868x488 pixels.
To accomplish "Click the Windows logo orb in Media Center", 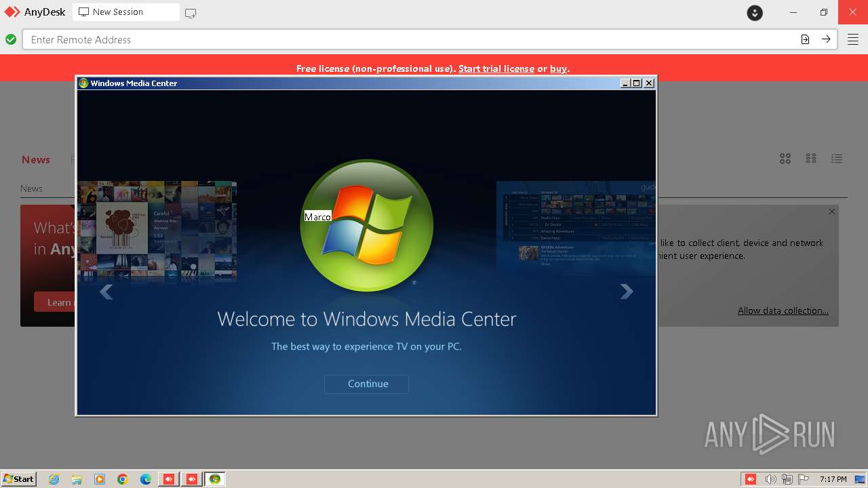I will (367, 226).
